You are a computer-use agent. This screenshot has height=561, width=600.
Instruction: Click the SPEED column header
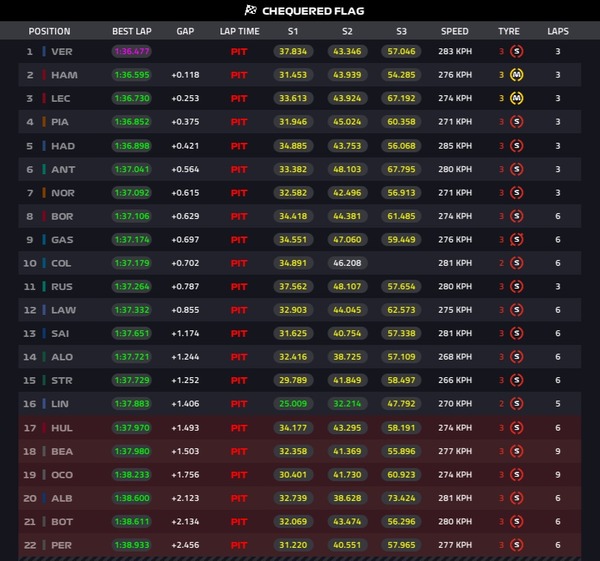[455, 31]
